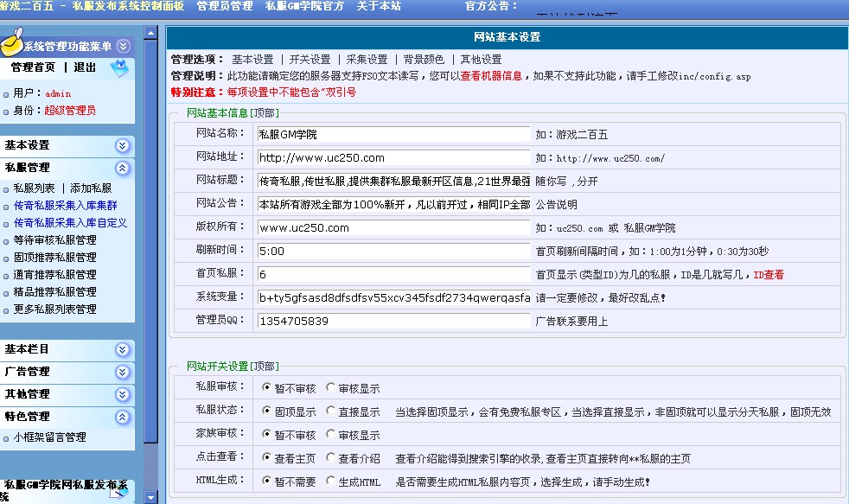Click the sidebar scrollbar up arrow

pyautogui.click(x=150, y=32)
